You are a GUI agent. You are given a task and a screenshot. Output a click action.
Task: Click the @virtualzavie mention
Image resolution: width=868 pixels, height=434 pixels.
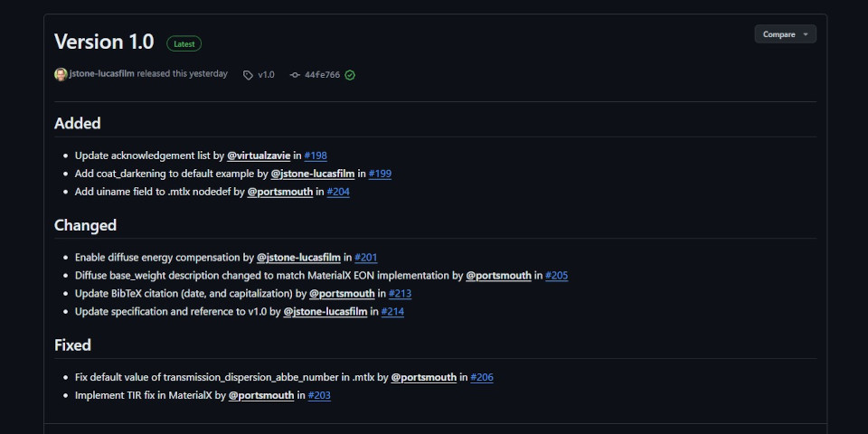(258, 156)
